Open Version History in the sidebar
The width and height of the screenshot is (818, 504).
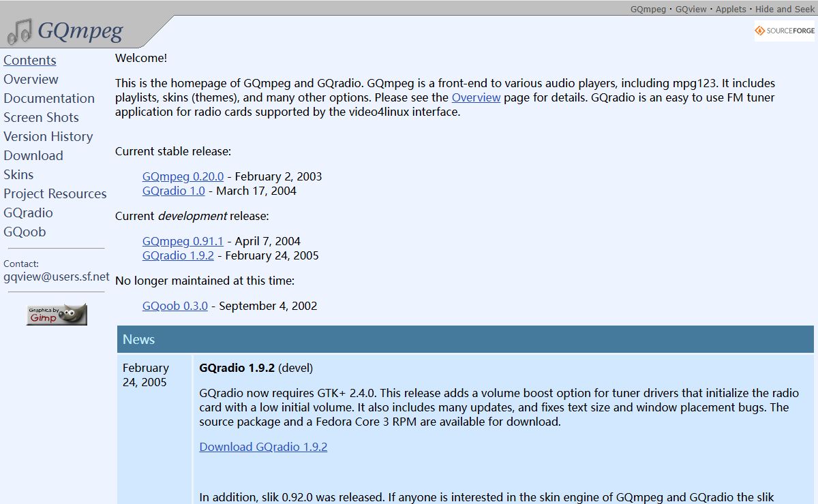pyautogui.click(x=48, y=136)
